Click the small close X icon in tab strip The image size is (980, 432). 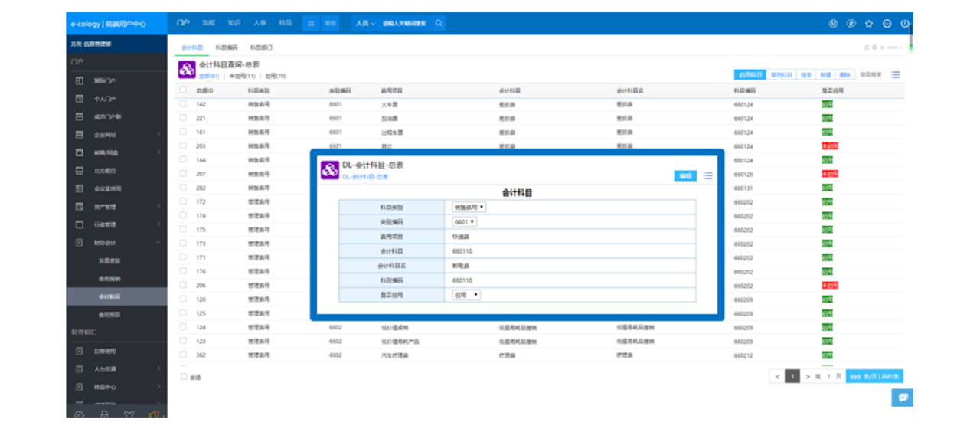point(882,47)
